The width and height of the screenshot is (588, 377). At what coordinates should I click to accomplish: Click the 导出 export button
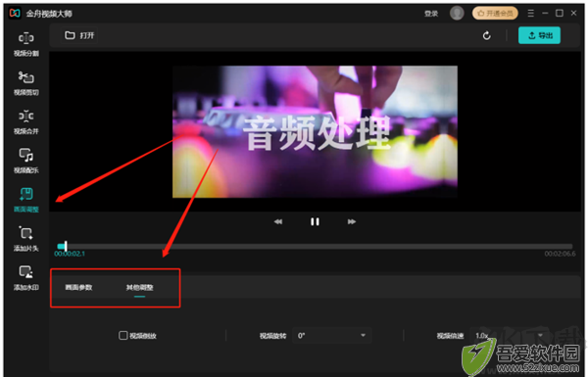[539, 35]
